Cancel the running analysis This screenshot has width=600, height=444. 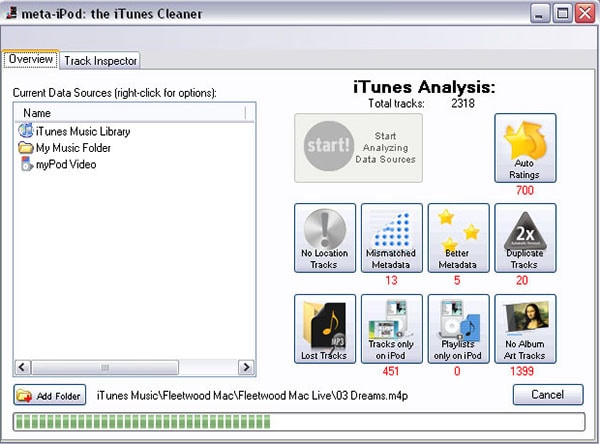click(548, 395)
